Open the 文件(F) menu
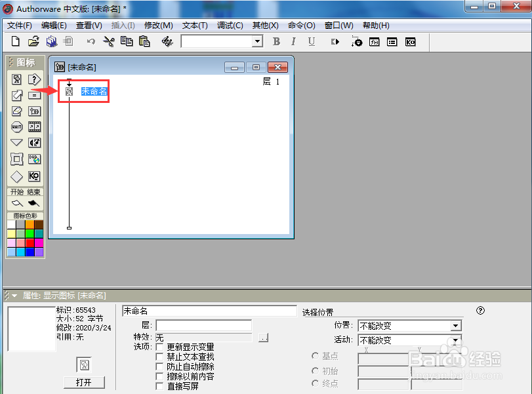Screen dimensions: 532x394 tap(19, 26)
